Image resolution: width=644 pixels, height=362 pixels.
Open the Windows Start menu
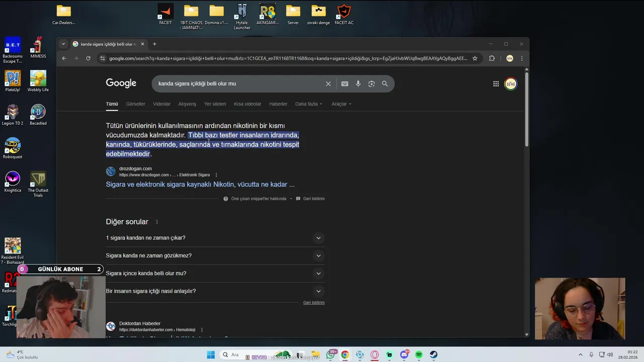pyautogui.click(x=211, y=355)
